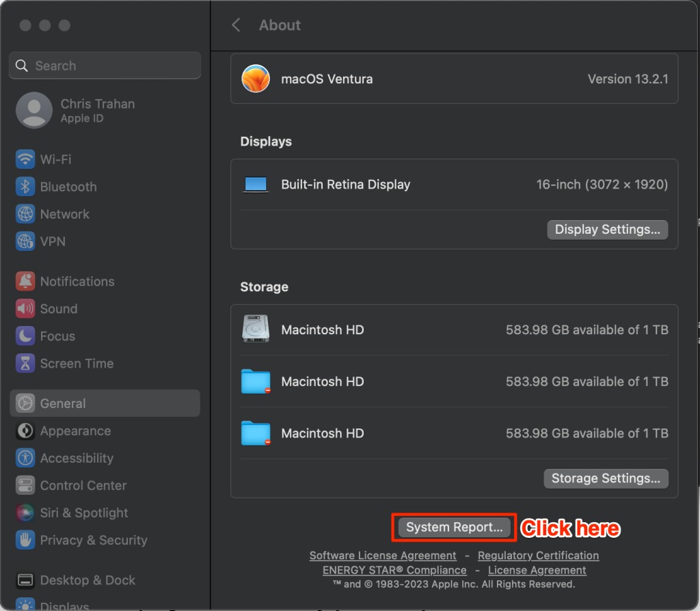Click the Display Settings button
700x611 pixels.
pos(607,230)
